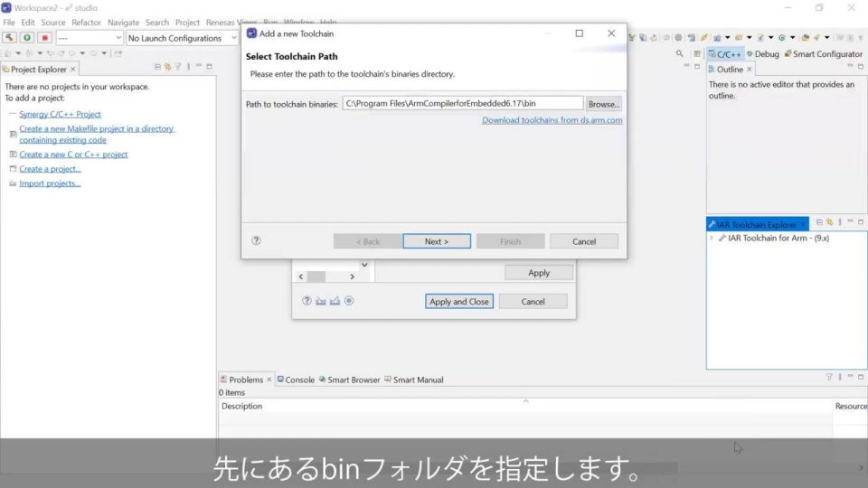Image resolution: width=868 pixels, height=488 pixels.
Task: Select IAR Toolchain for Arm - (9.x) item
Action: pos(778,238)
